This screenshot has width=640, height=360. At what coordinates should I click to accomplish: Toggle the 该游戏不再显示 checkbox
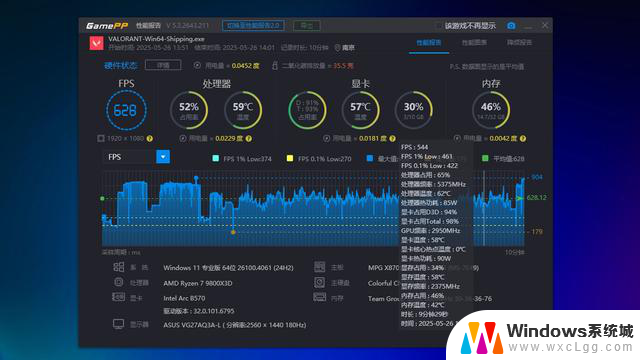click(439, 26)
